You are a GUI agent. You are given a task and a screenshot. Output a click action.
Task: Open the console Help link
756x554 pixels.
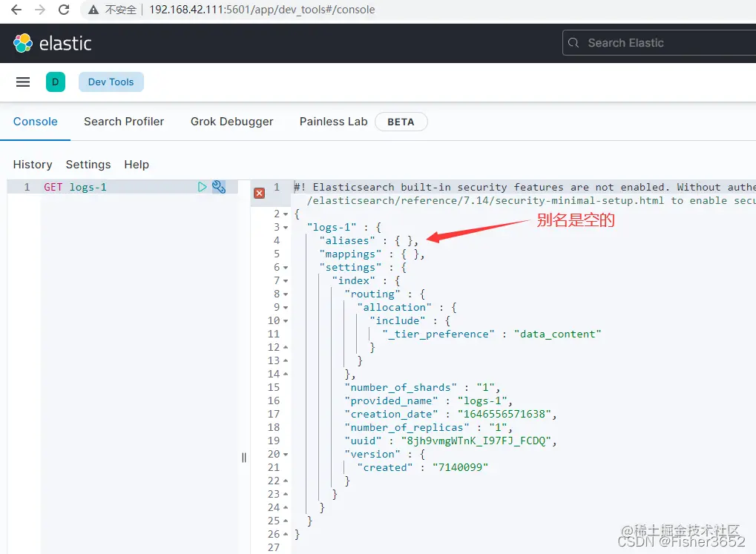[x=137, y=165]
